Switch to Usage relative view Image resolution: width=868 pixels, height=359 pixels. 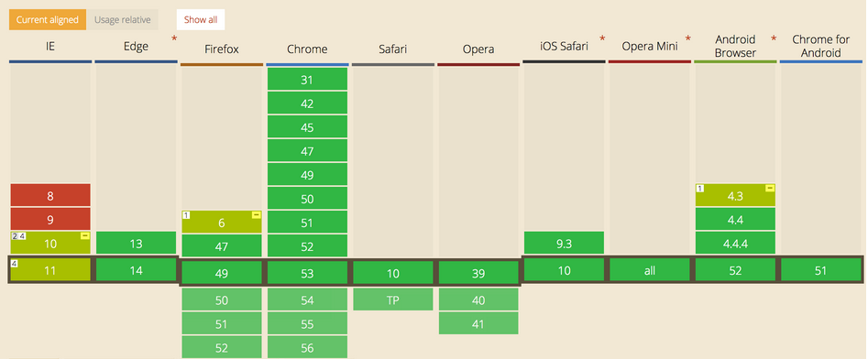point(122,19)
